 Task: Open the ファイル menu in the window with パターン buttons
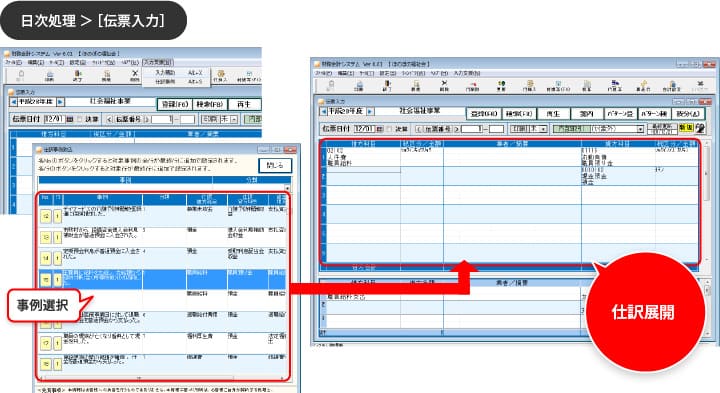coord(323,73)
